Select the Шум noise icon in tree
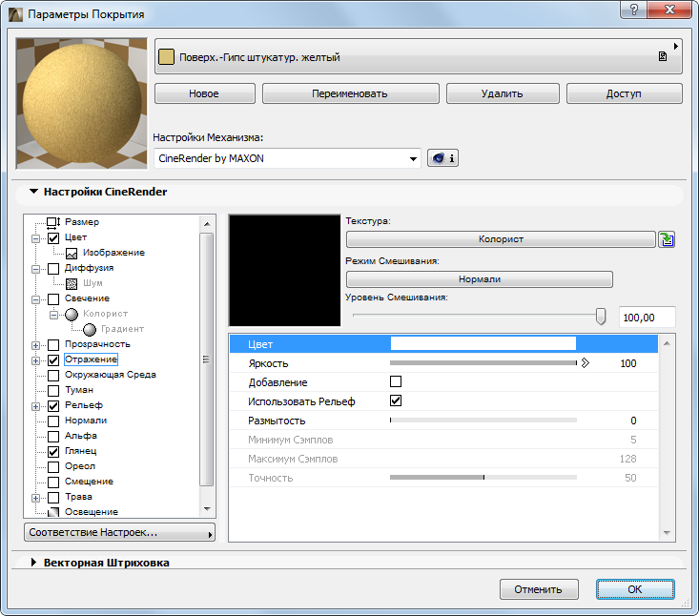Screen dimensions: 699x616 (x=72, y=283)
